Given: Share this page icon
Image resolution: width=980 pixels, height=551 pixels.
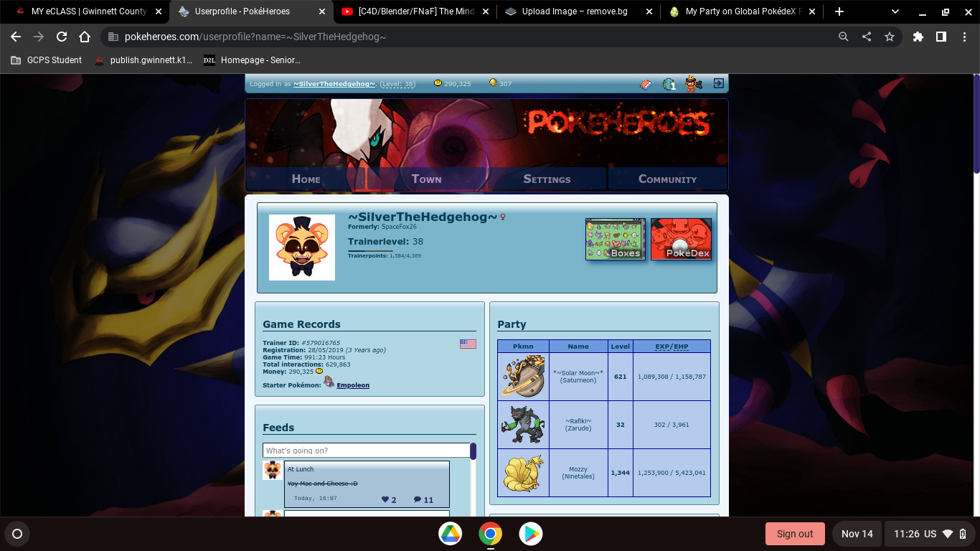Looking at the screenshot, I should pos(867,37).
